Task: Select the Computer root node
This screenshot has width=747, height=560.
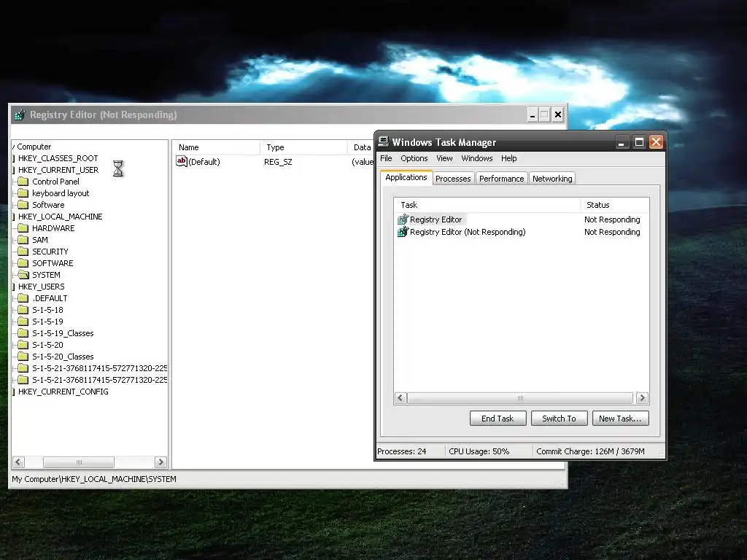Action: (x=34, y=147)
